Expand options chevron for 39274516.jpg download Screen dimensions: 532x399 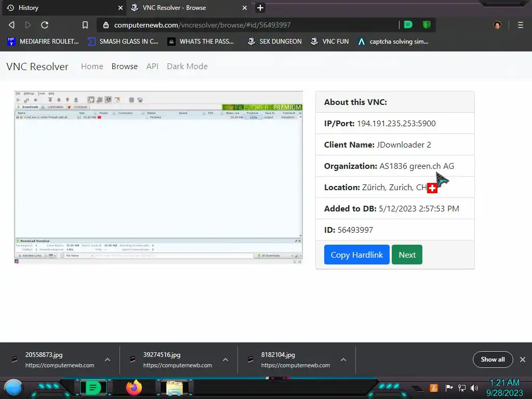(x=225, y=360)
